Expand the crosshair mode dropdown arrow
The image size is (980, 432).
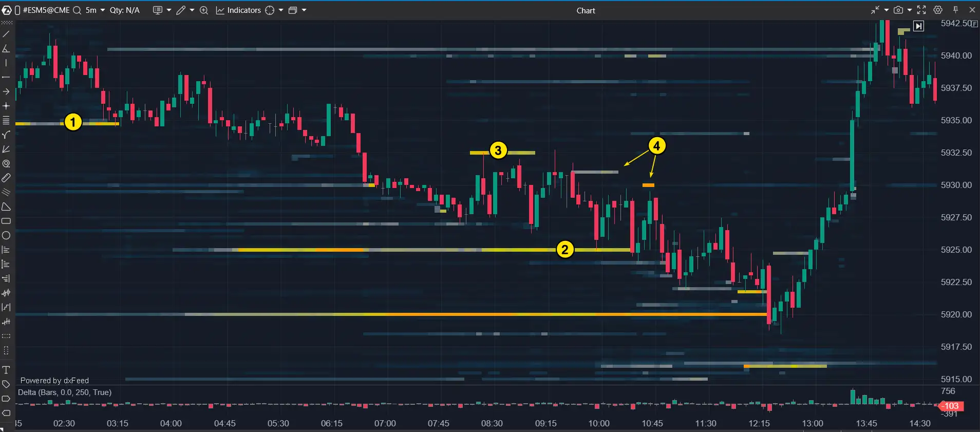click(281, 10)
